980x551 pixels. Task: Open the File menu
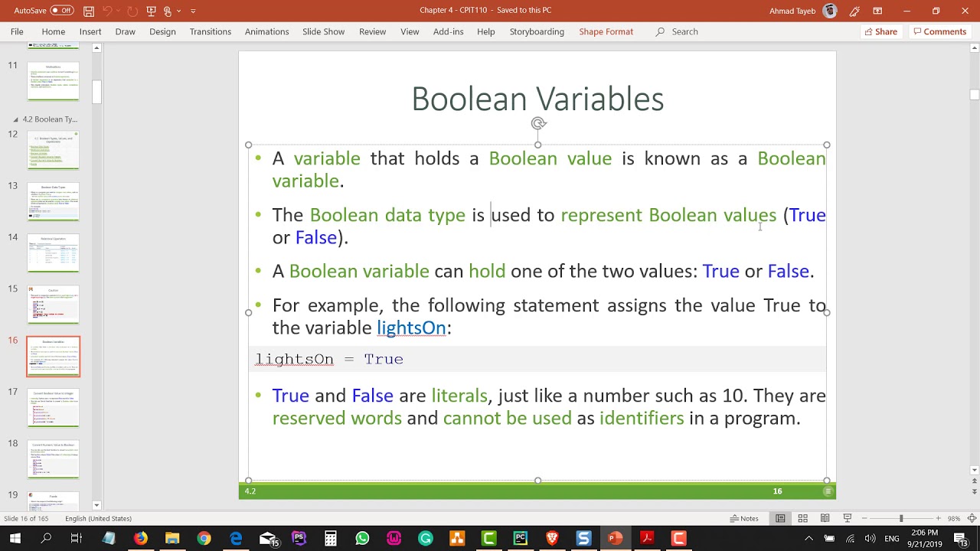click(x=17, y=31)
